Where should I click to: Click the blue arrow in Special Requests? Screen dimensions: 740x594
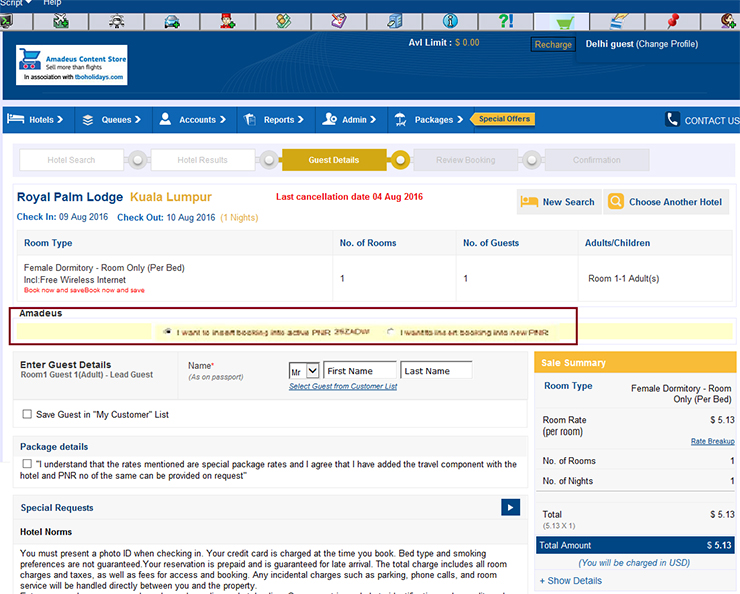click(510, 508)
